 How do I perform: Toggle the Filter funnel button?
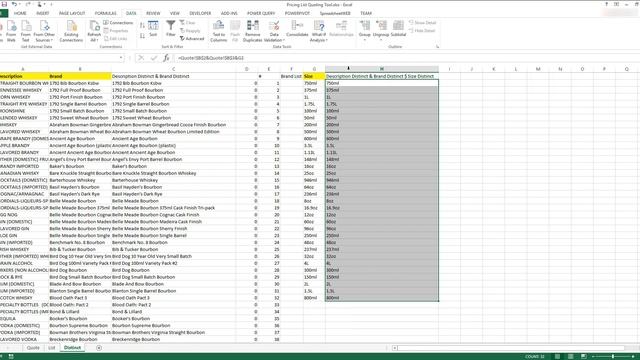click(171, 29)
